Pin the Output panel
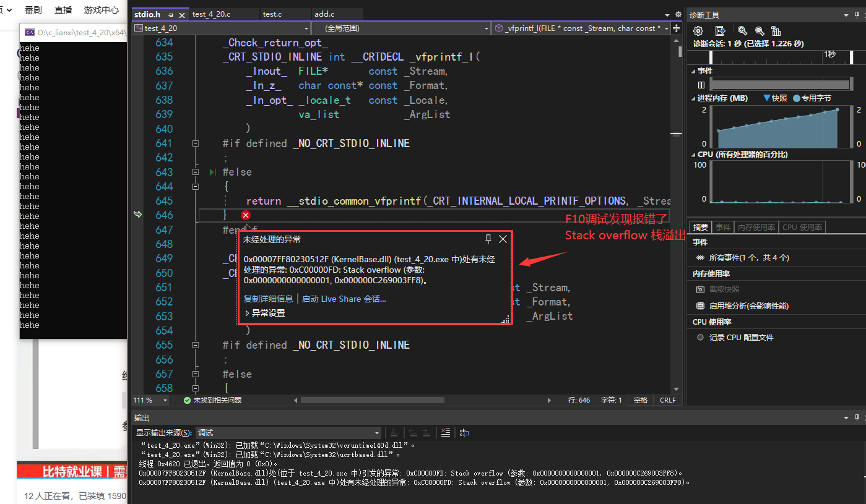Image resolution: width=866 pixels, height=504 pixels. (x=857, y=418)
